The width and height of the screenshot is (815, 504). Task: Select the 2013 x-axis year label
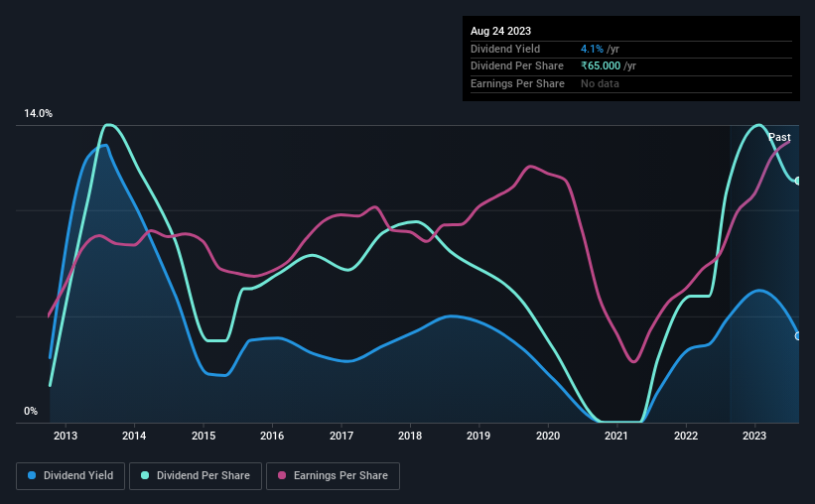pos(65,436)
